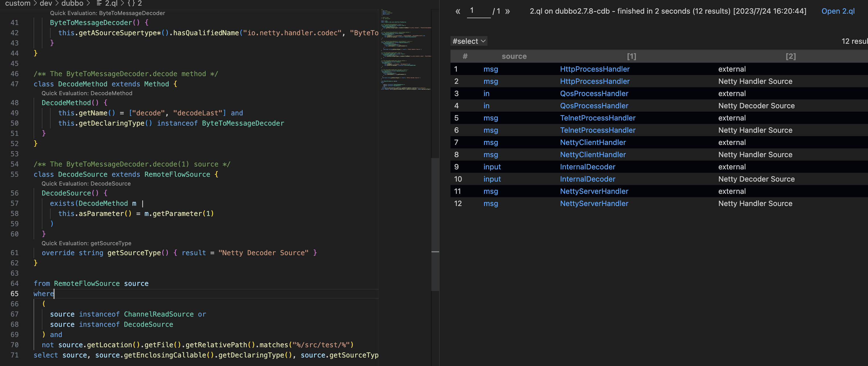The image size is (868, 366).
Task: Open input source link in row 9
Action: 492,167
